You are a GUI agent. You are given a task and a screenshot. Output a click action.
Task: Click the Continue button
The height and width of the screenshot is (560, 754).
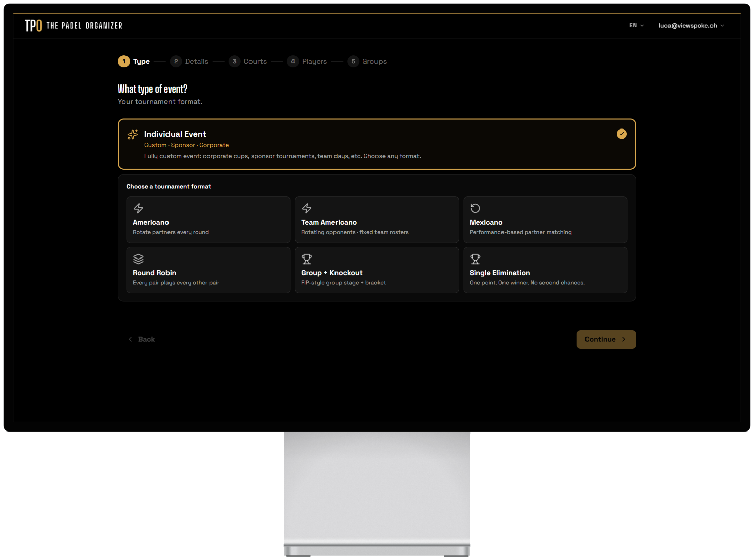606,339
